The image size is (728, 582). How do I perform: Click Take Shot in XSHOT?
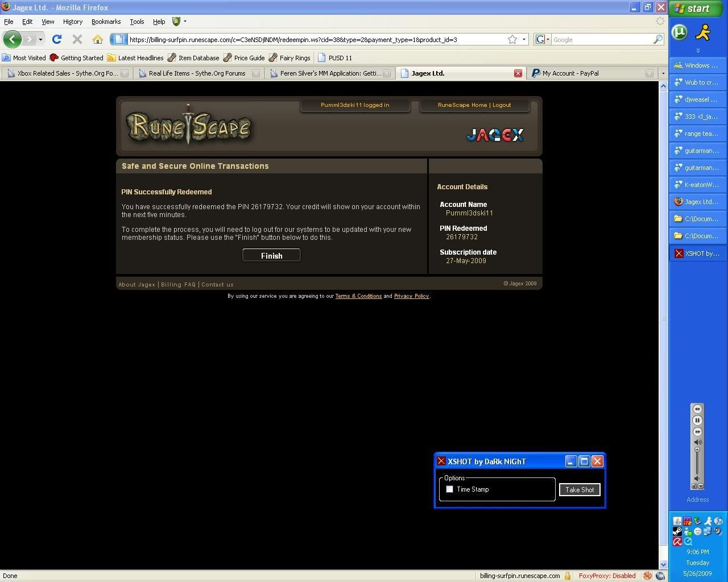pos(580,489)
